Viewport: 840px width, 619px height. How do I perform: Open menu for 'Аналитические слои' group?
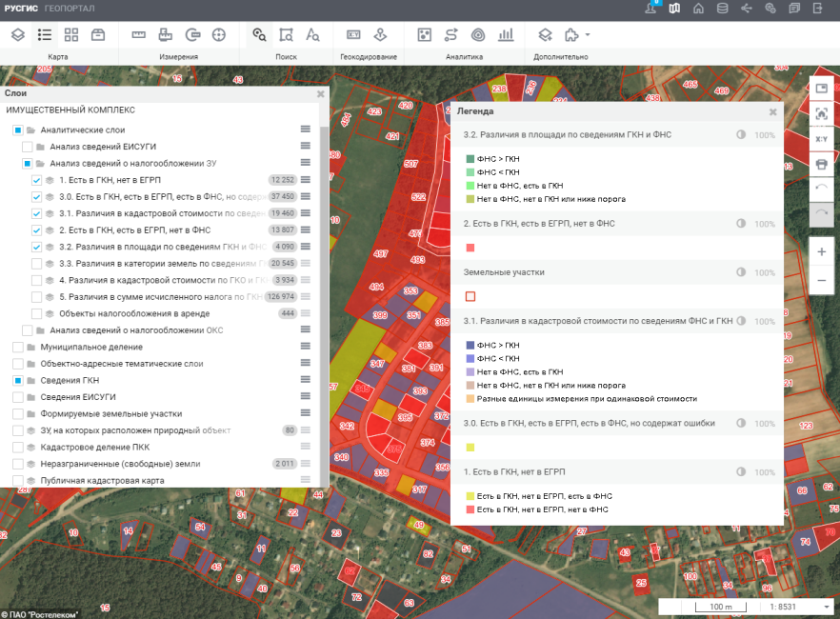click(306, 130)
